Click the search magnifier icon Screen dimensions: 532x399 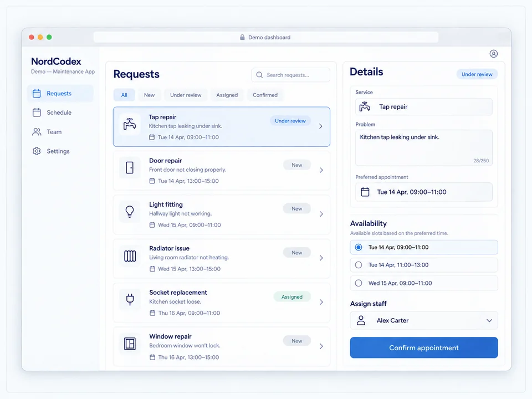pyautogui.click(x=259, y=75)
